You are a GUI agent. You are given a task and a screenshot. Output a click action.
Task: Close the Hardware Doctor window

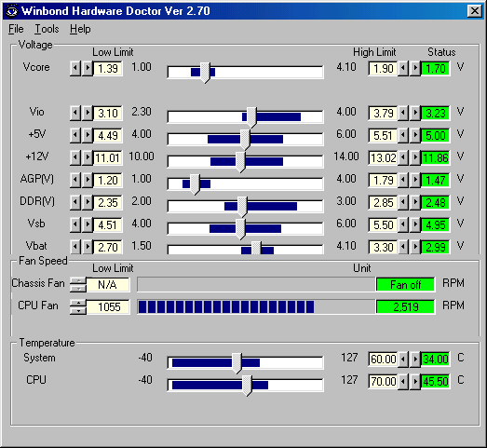point(475,11)
